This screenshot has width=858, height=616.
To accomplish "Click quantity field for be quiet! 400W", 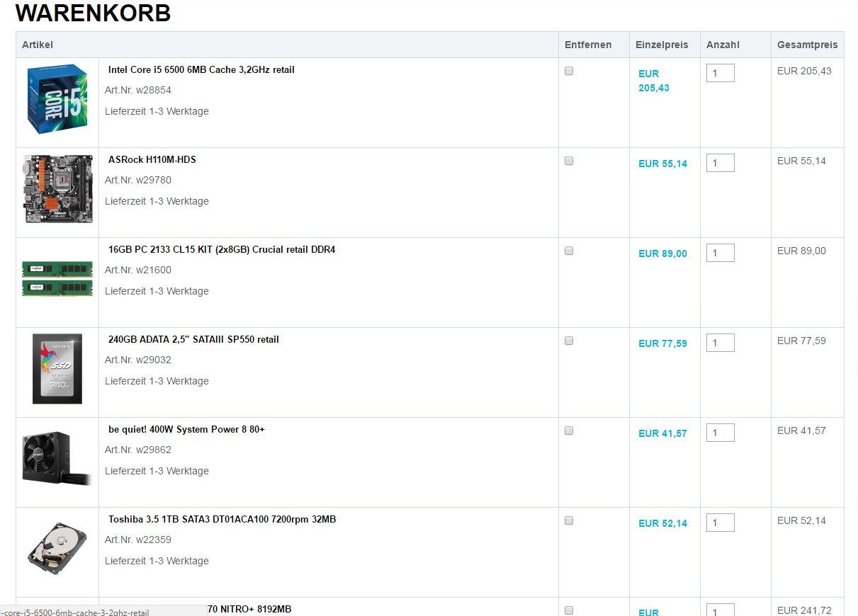I will click(721, 433).
